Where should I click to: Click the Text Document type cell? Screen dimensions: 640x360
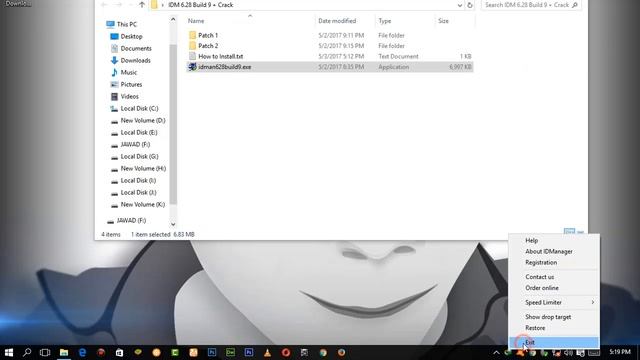[398, 56]
